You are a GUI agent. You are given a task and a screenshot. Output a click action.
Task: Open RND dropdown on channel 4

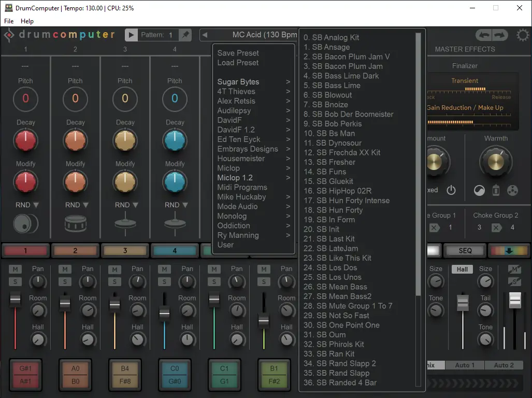pyautogui.click(x=176, y=205)
